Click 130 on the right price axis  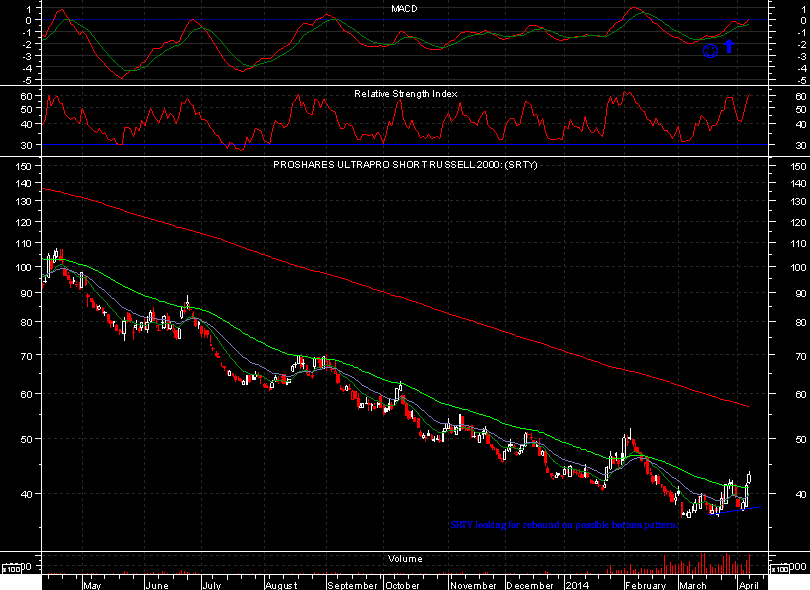[x=798, y=201]
